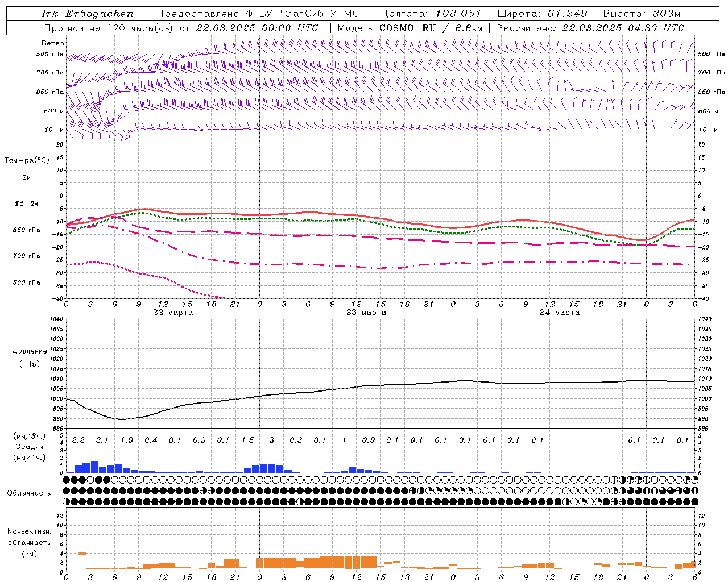Image resolution: width=728 pixels, height=582 pixels.
Task: Click the 2м legend entry for temperature
Action: pyautogui.click(x=27, y=178)
